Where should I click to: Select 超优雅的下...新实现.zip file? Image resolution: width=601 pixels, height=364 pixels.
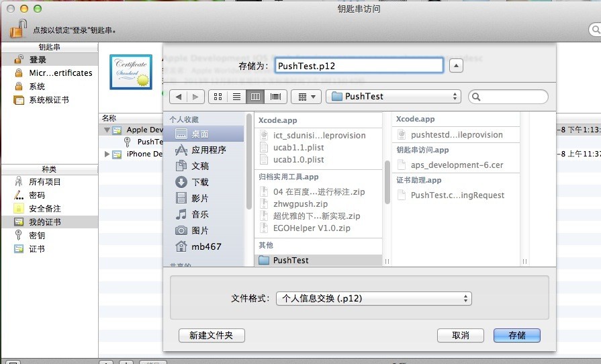click(318, 216)
